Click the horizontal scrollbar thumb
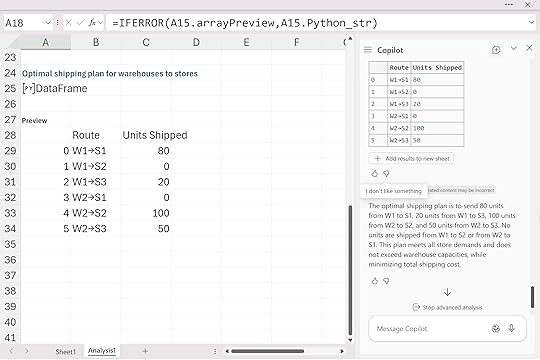540x360 pixels. point(268,351)
